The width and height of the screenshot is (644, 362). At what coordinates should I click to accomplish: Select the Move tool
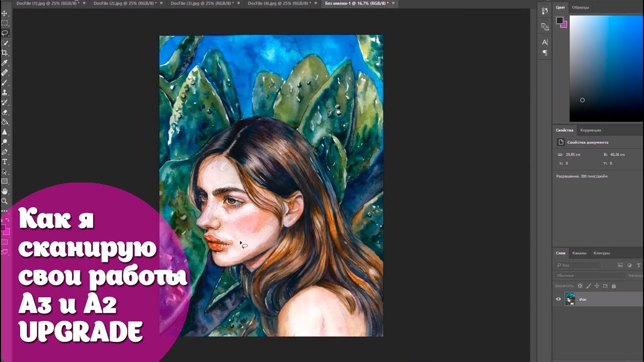click(x=5, y=13)
